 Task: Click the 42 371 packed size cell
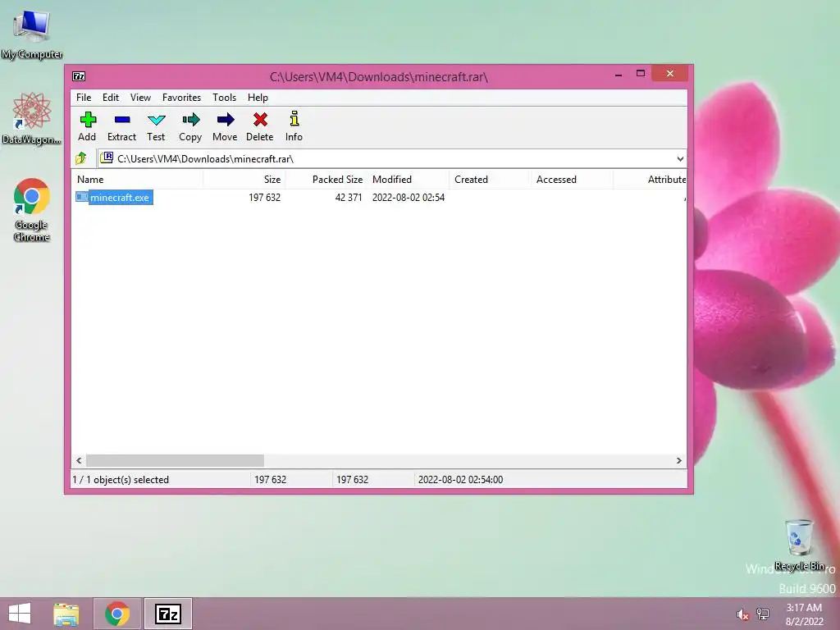coord(349,197)
